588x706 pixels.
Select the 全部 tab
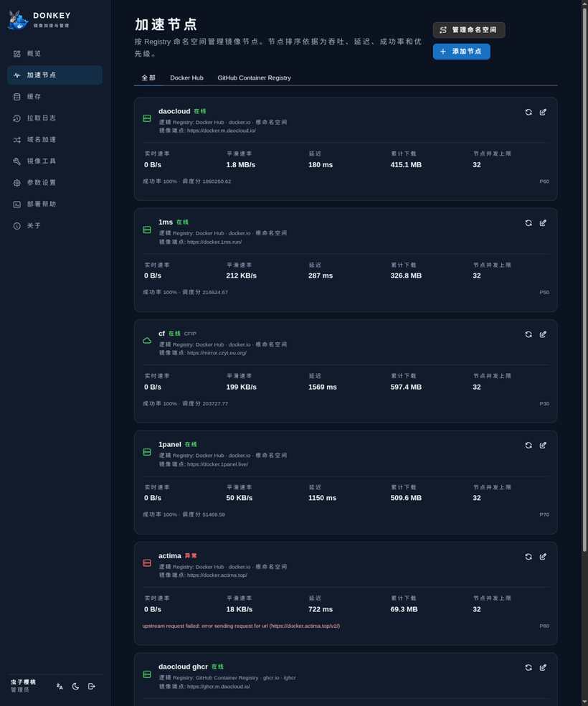[x=148, y=77]
